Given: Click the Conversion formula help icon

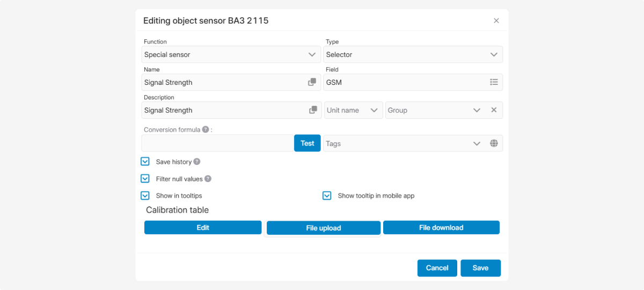Looking at the screenshot, I should 206,129.
